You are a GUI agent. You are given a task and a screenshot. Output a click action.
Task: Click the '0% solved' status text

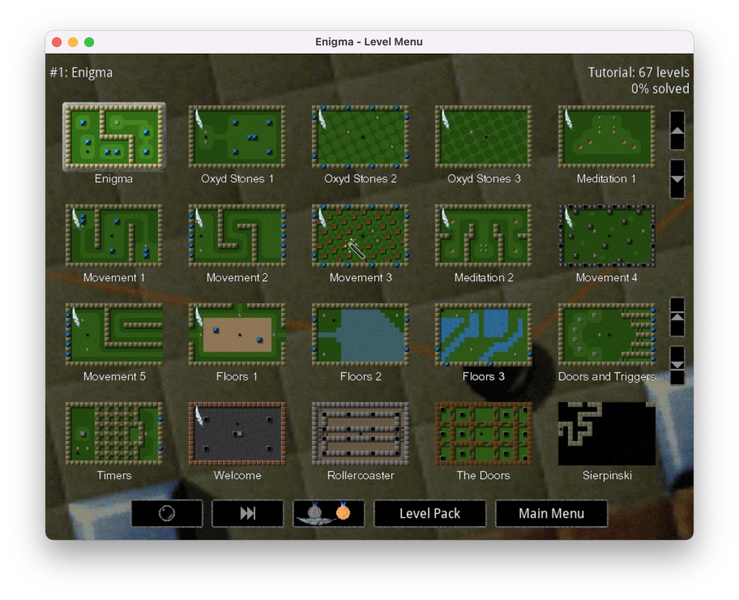(660, 89)
